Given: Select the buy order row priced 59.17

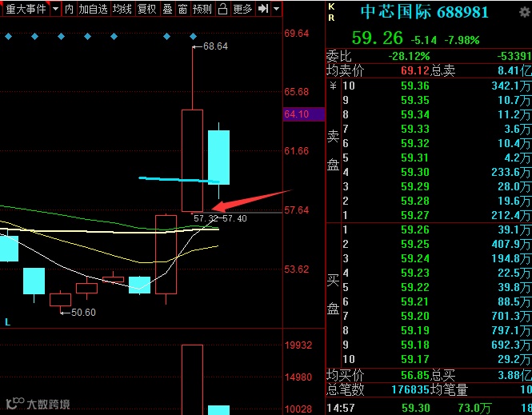Looking at the screenshot, I should (436, 359).
